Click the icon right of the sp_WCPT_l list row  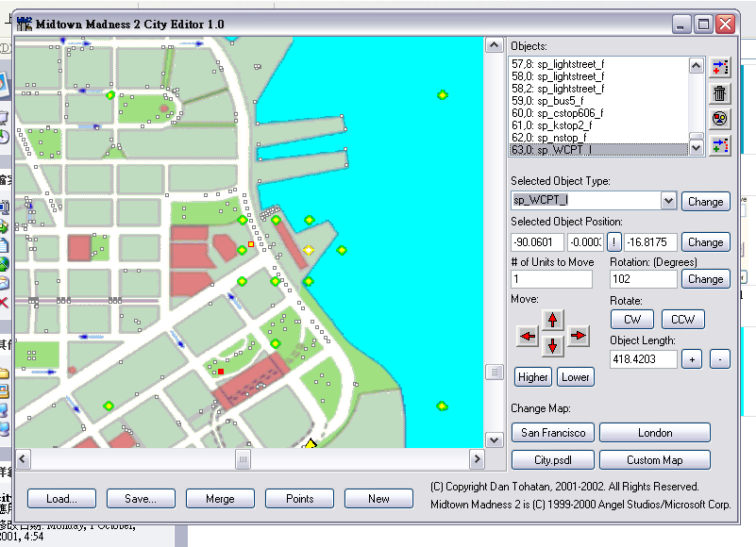pos(720,144)
